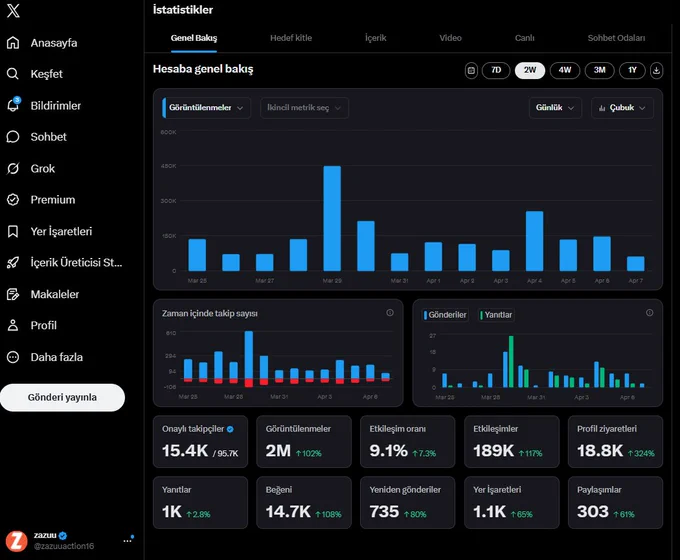Toggle Gönderiler series in chart legend

[445, 314]
